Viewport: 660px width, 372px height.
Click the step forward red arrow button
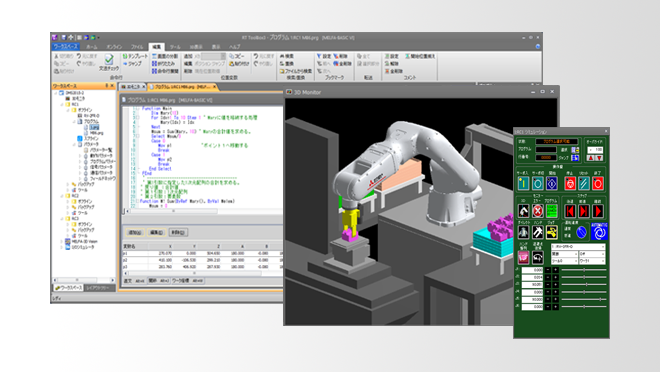(x=584, y=211)
